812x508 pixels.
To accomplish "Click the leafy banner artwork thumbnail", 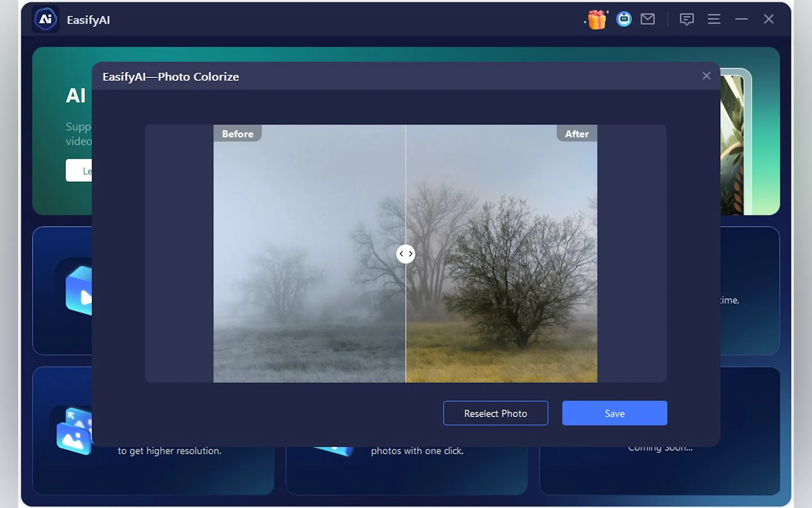I will 732,145.
